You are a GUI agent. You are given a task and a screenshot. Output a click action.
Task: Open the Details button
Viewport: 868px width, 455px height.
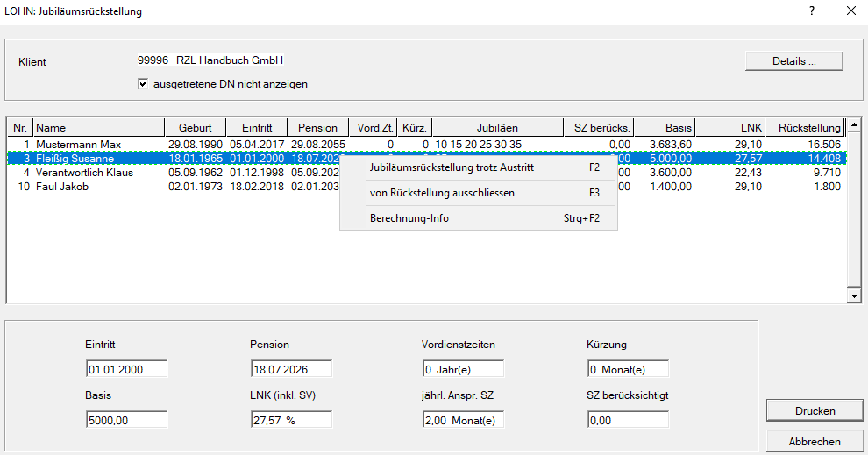point(793,61)
